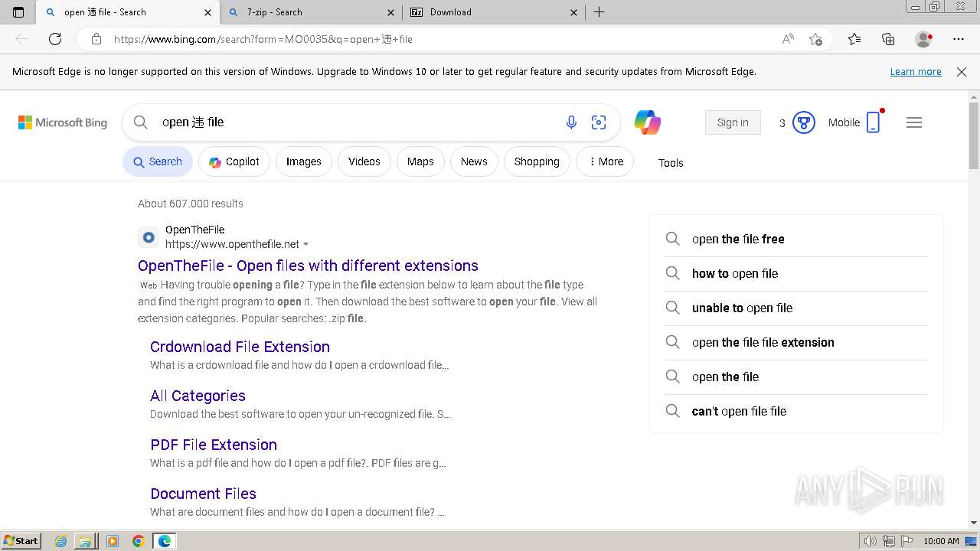Open the Document Files link

tap(203, 494)
